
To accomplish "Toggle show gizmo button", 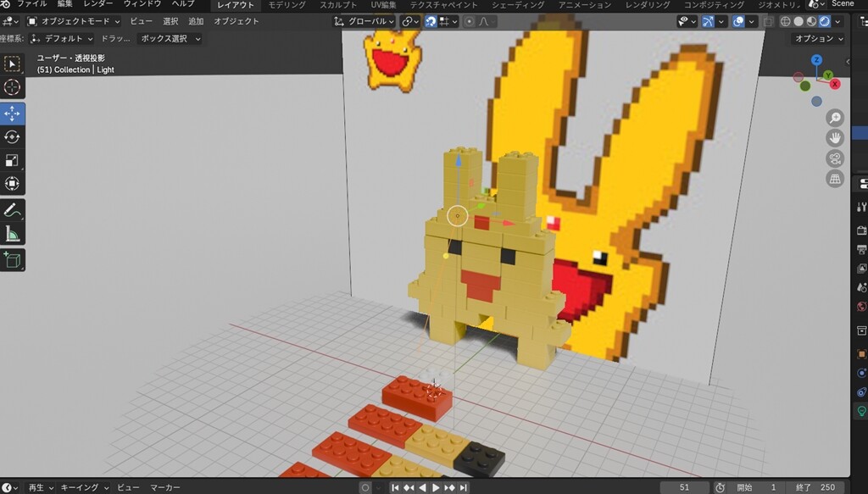I will [x=709, y=21].
